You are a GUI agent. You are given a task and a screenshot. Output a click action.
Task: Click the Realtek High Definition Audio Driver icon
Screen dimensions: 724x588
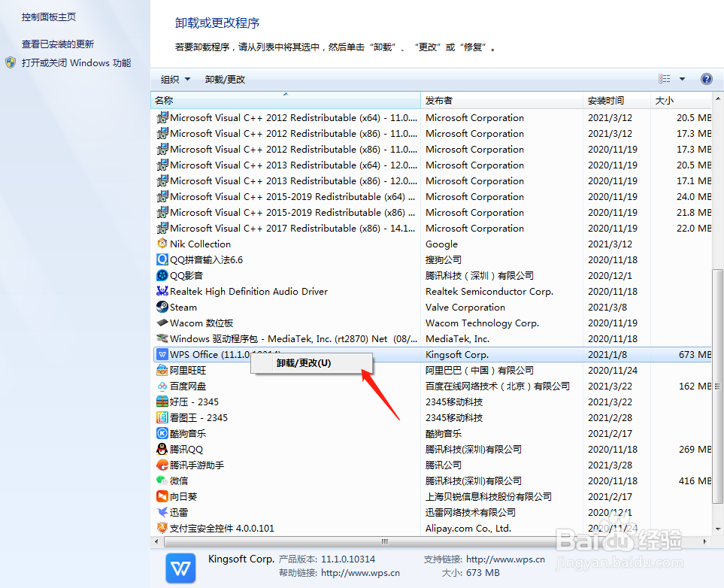[x=162, y=291]
